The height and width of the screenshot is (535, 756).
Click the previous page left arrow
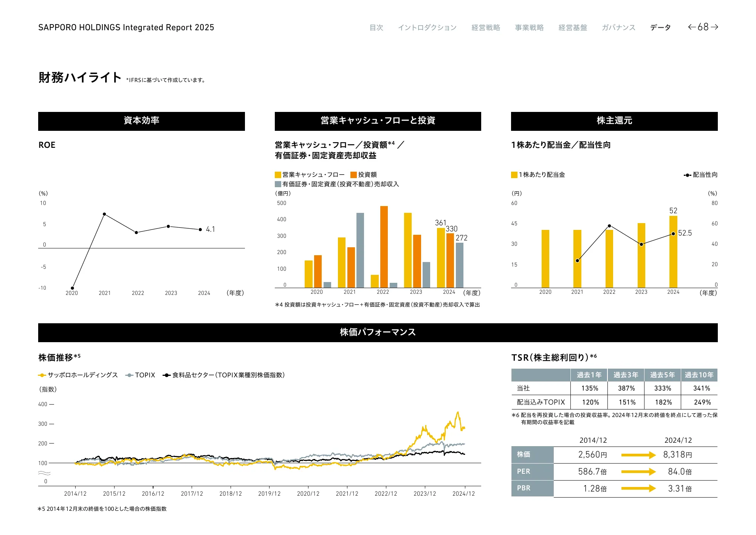click(x=692, y=27)
